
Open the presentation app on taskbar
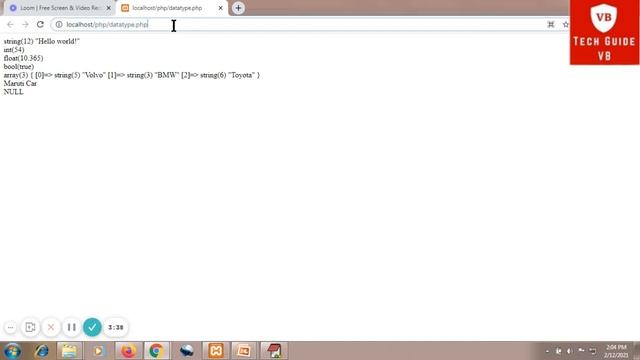coord(244,351)
